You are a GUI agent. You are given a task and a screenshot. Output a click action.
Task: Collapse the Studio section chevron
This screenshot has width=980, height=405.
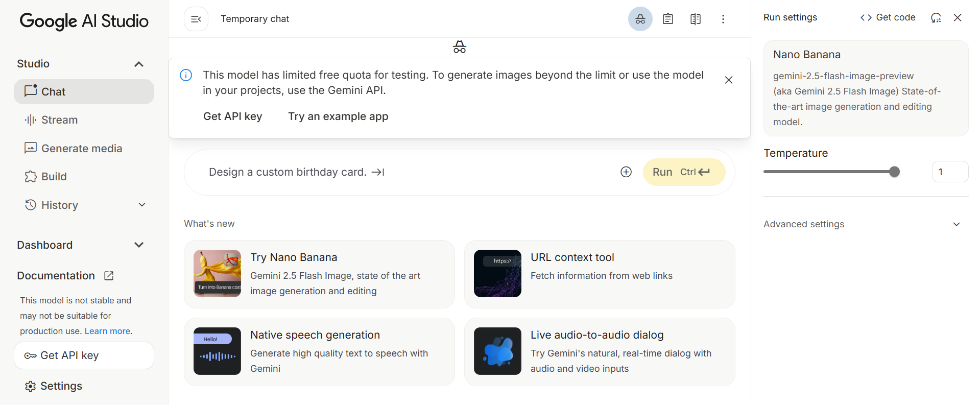pyautogui.click(x=139, y=64)
